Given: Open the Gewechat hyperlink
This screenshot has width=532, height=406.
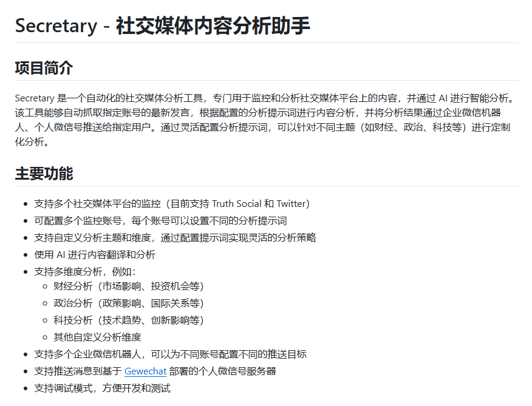Looking at the screenshot, I should tap(145, 371).
